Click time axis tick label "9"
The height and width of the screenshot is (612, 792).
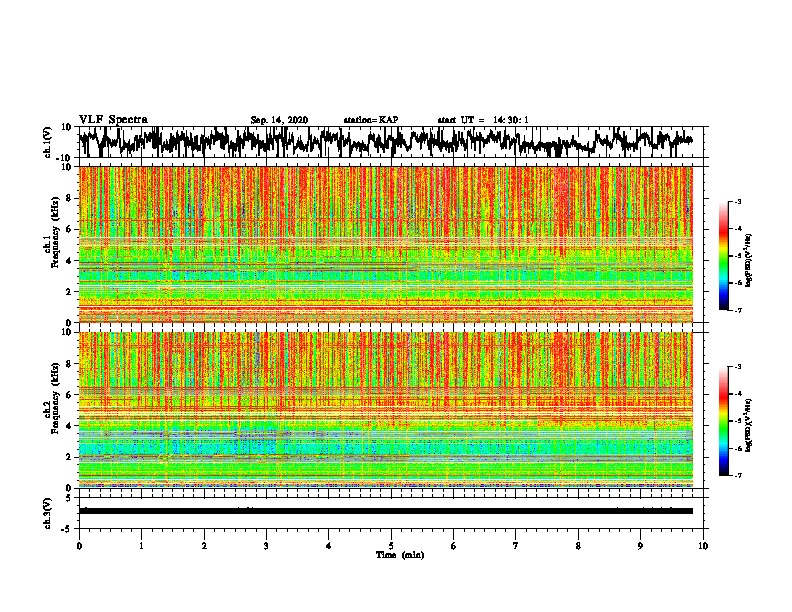[640, 546]
